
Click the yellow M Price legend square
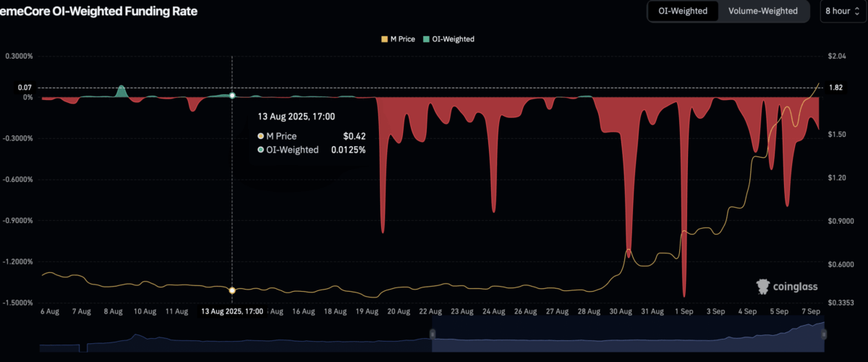383,39
